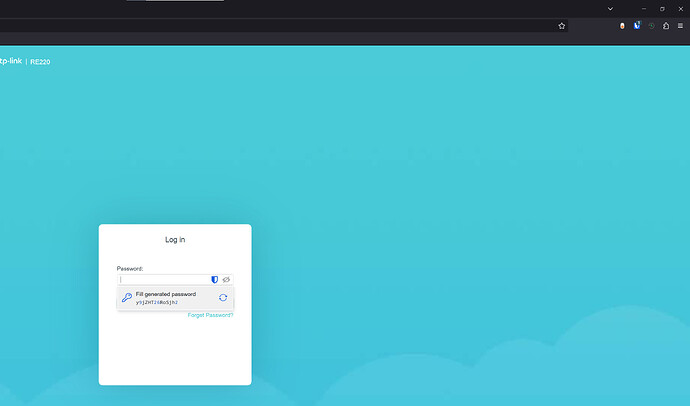
Task: Click the RE220 model label
Action: coord(40,62)
